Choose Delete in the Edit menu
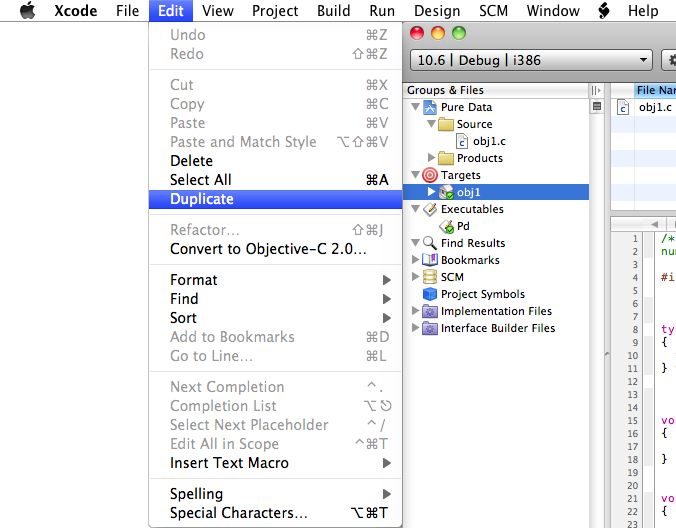Screen dimensions: 676x528 [275, 161]
